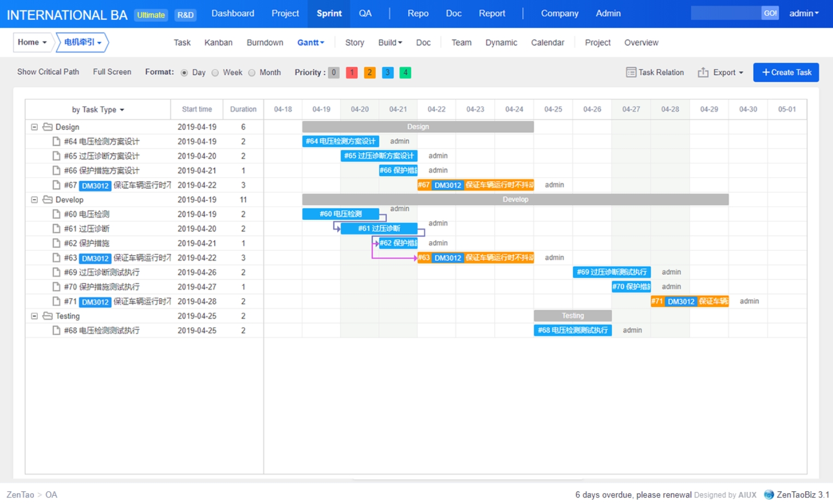
Task: Collapse the Design task group
Action: 34,127
